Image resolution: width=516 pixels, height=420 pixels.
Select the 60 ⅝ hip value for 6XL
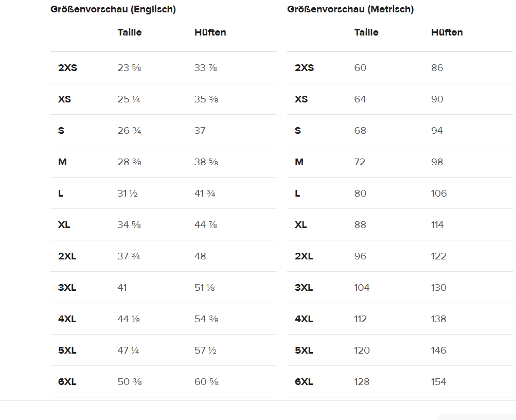(206, 382)
